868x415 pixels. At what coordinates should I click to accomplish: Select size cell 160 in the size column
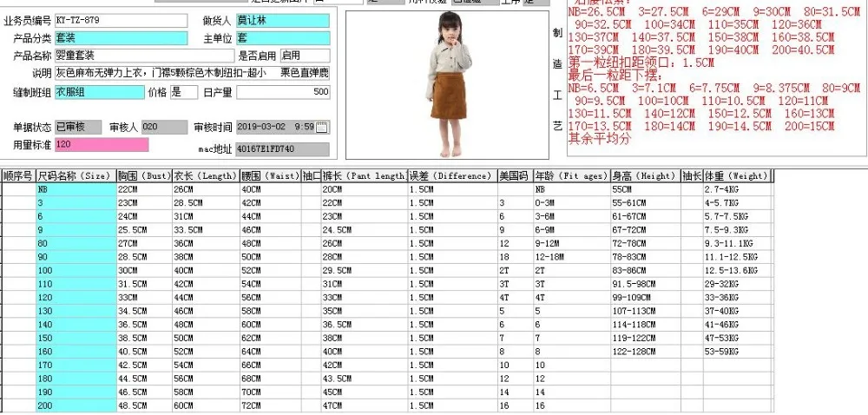click(x=76, y=352)
